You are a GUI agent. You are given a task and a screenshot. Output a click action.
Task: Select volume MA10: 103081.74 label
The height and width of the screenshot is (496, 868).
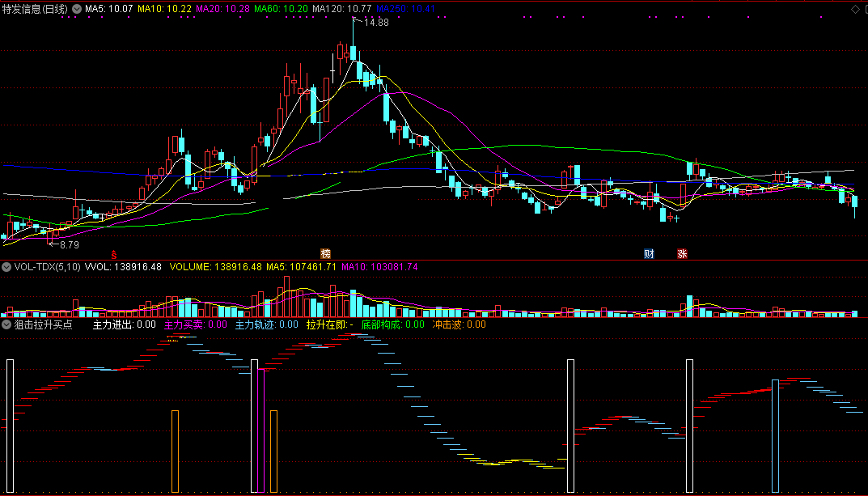[x=379, y=267]
